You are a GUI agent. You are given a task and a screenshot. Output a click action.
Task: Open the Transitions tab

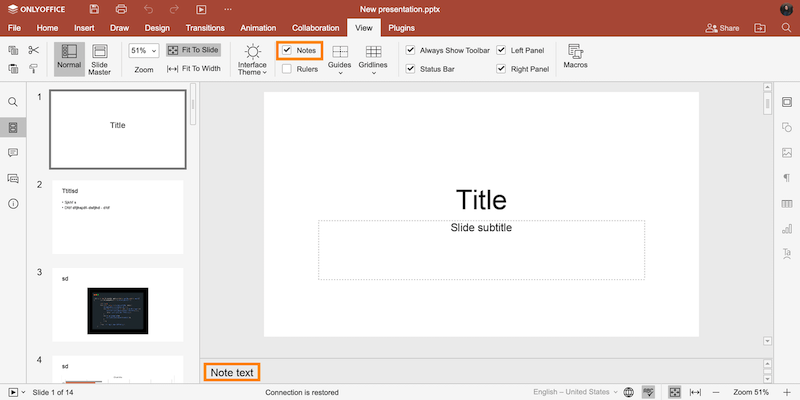205,28
